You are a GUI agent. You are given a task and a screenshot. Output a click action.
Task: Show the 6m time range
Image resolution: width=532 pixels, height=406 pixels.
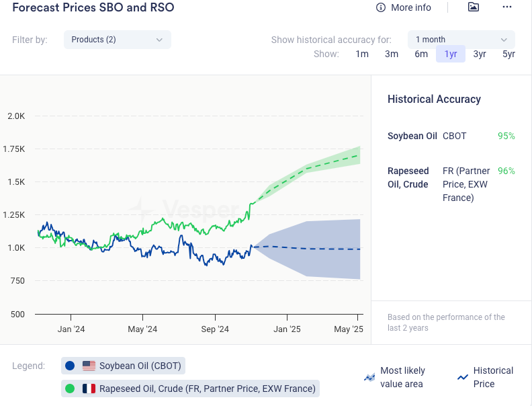coord(421,54)
